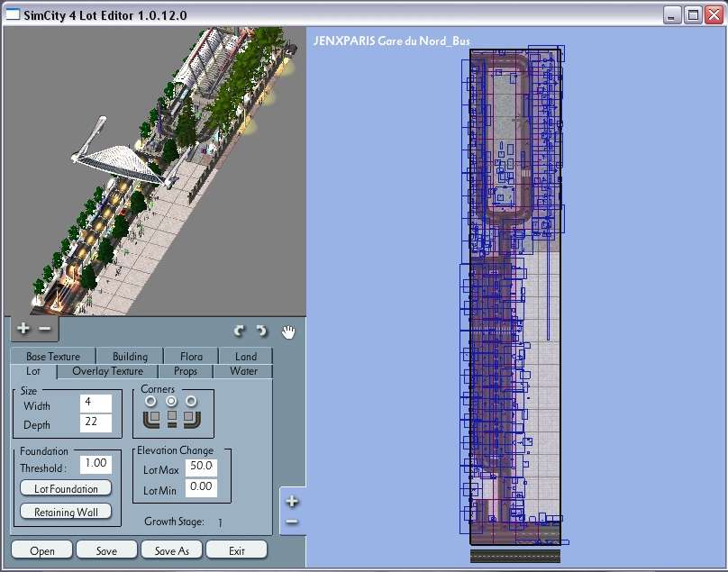
Task: Click the 3D lot preview image
Action: 155,171
